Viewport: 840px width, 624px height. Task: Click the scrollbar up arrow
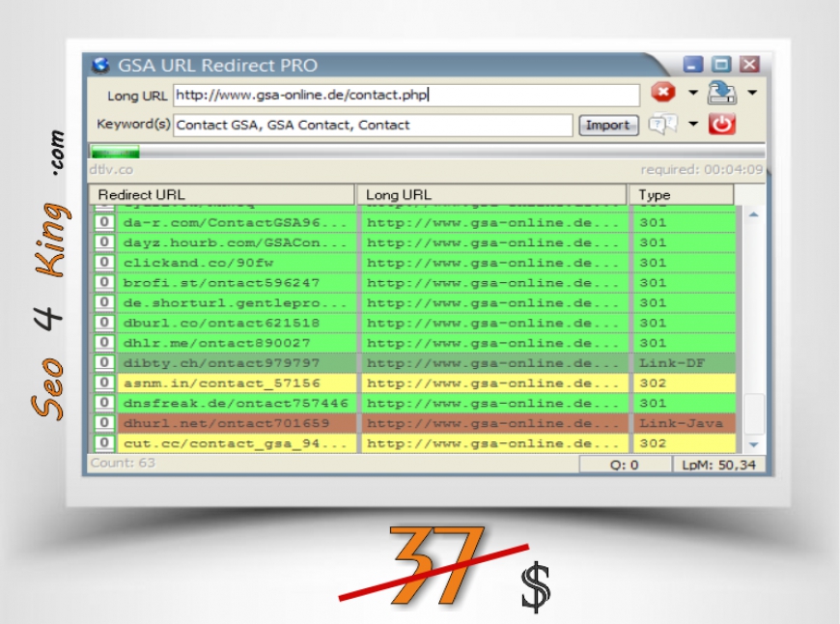pos(754,214)
